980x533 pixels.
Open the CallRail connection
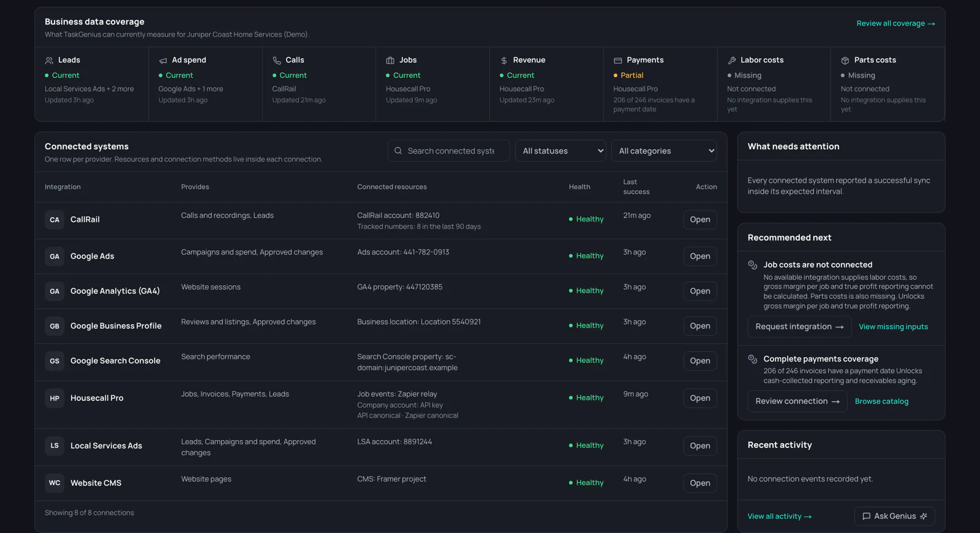(x=700, y=220)
